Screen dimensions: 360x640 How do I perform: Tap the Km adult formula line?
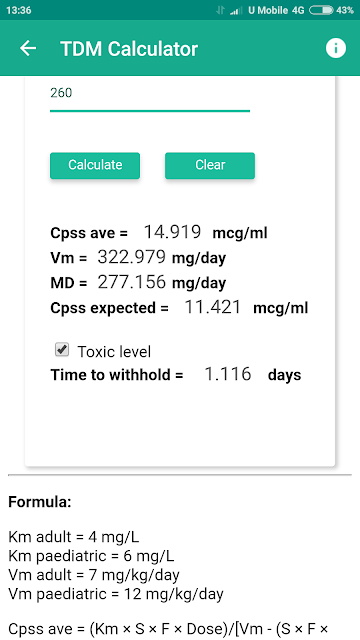point(73,537)
